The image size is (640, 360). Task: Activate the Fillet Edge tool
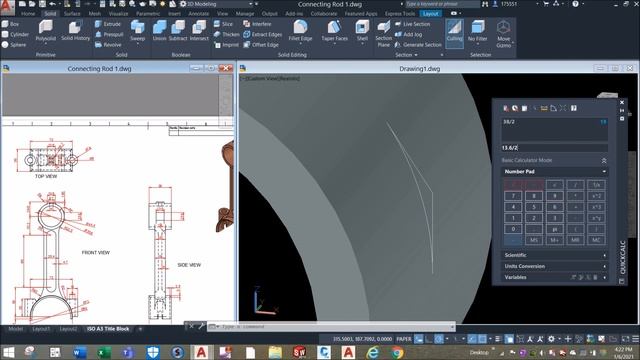(x=300, y=31)
